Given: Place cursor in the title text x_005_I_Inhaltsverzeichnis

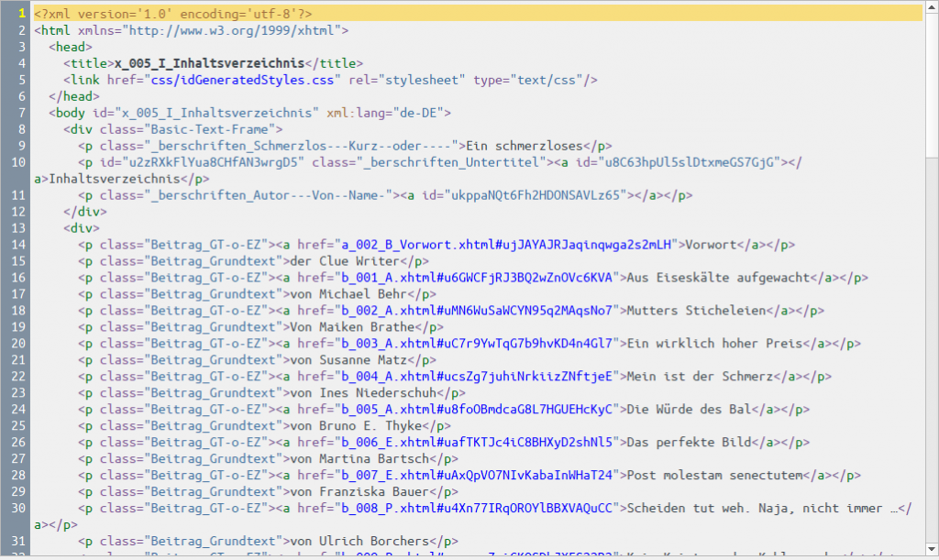Looking at the screenshot, I should coord(208,63).
